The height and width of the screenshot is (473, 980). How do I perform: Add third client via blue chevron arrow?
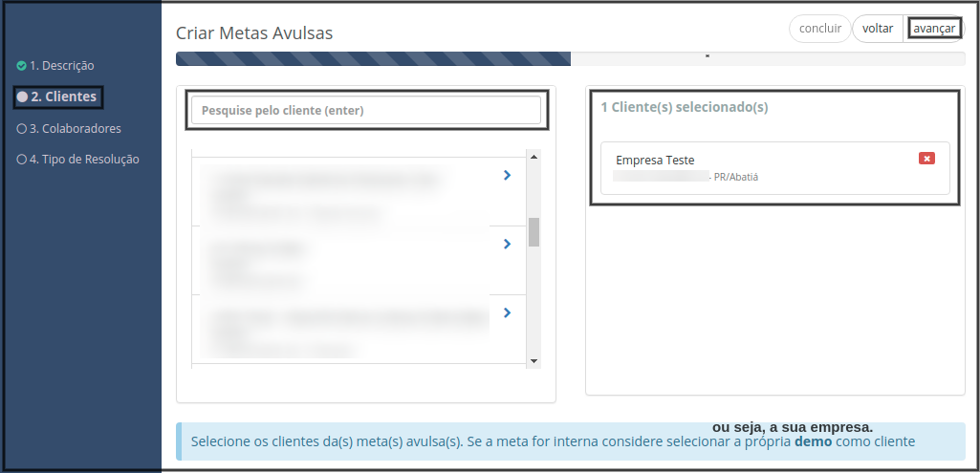pyautogui.click(x=507, y=312)
